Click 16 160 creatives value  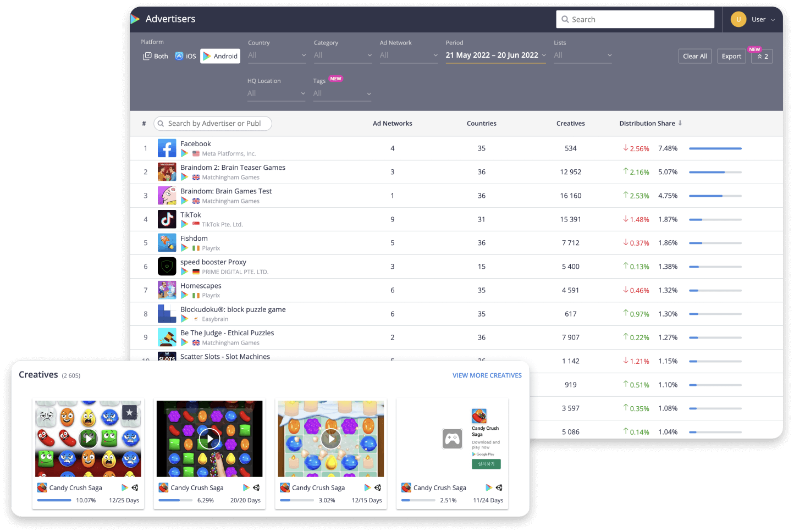click(571, 196)
